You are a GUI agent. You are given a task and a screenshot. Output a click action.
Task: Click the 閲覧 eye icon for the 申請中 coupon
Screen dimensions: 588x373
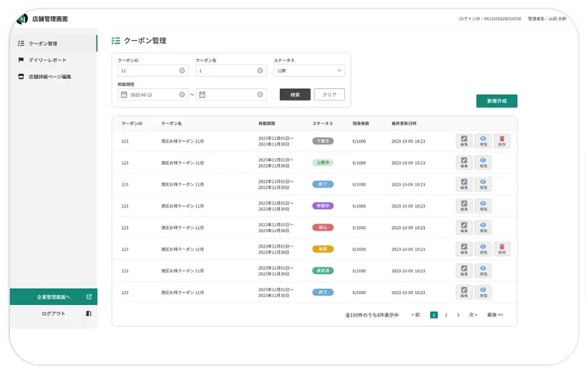pyautogui.click(x=483, y=205)
